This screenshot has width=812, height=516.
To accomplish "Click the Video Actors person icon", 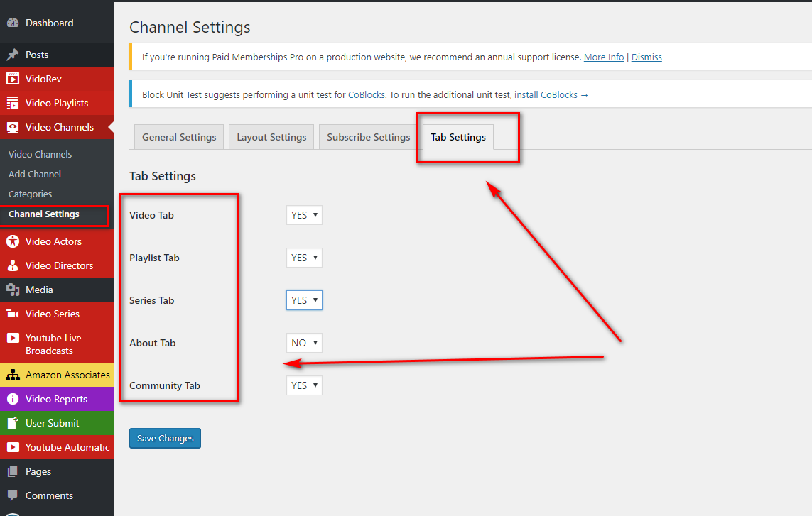I will [13, 241].
